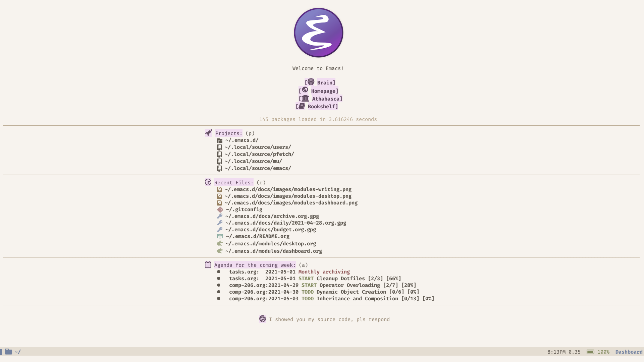Click tasks.org Monthly archiving agenda item
This screenshot has width=644, height=362.
click(x=324, y=272)
